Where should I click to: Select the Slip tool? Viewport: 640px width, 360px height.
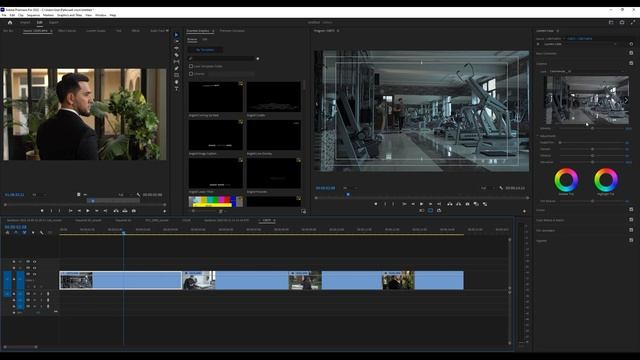[x=176, y=62]
